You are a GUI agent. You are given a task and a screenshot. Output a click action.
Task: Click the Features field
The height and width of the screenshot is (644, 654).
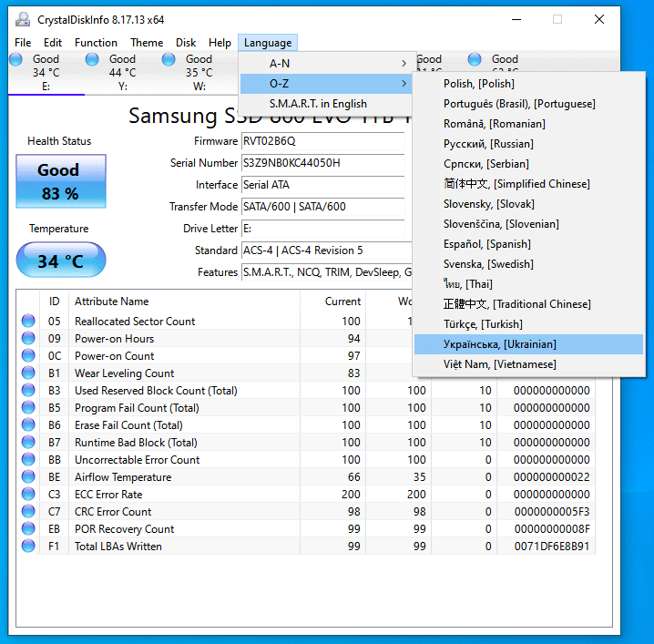click(x=327, y=272)
